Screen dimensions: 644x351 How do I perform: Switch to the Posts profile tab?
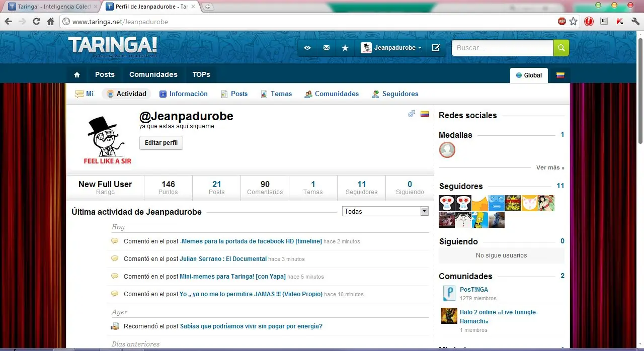(234, 94)
